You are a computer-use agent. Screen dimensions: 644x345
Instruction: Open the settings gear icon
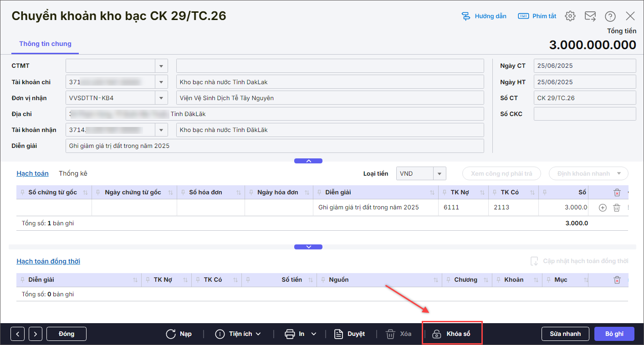[570, 16]
